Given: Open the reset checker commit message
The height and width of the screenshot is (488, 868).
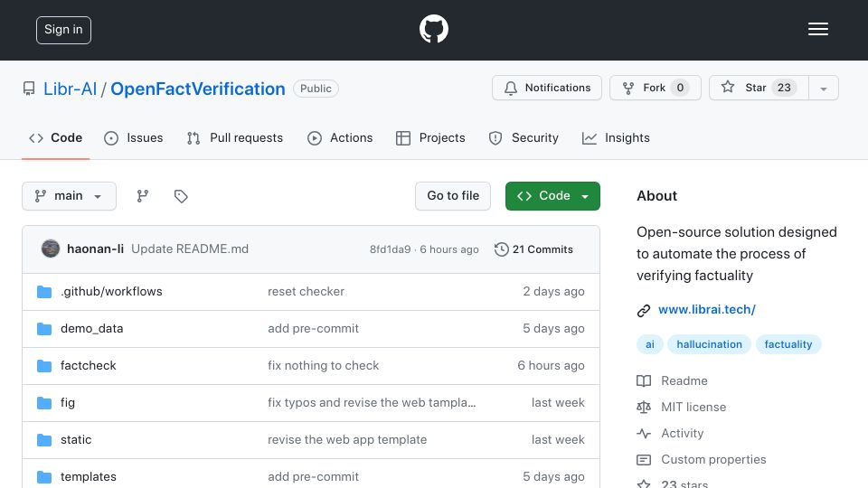Looking at the screenshot, I should [307, 292].
